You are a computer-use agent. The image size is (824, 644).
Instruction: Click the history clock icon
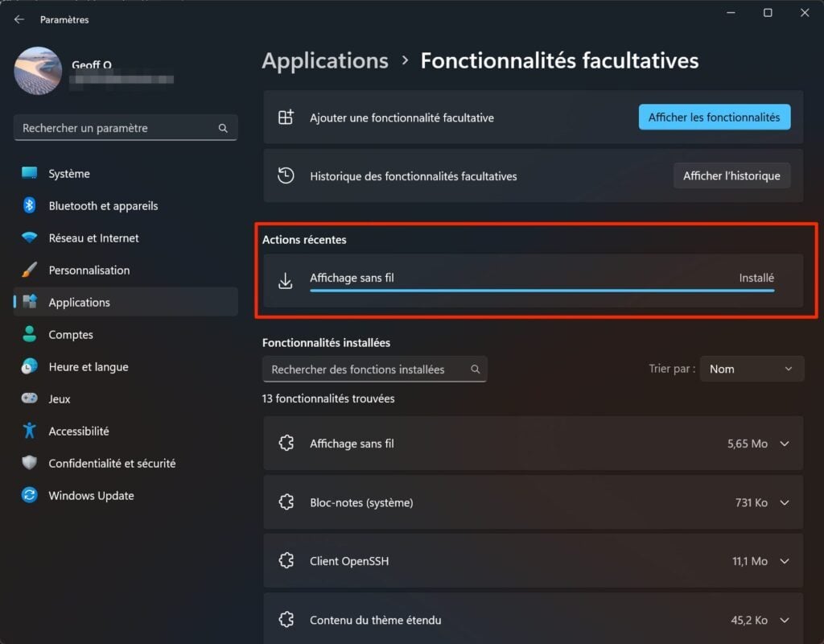click(286, 175)
